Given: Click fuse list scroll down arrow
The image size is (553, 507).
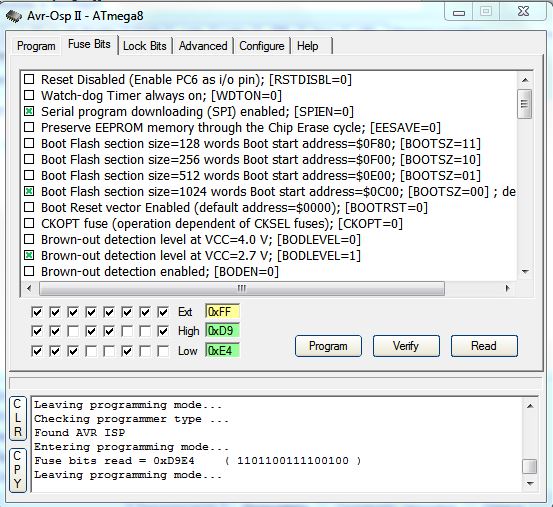Looking at the screenshot, I should [x=525, y=271].
